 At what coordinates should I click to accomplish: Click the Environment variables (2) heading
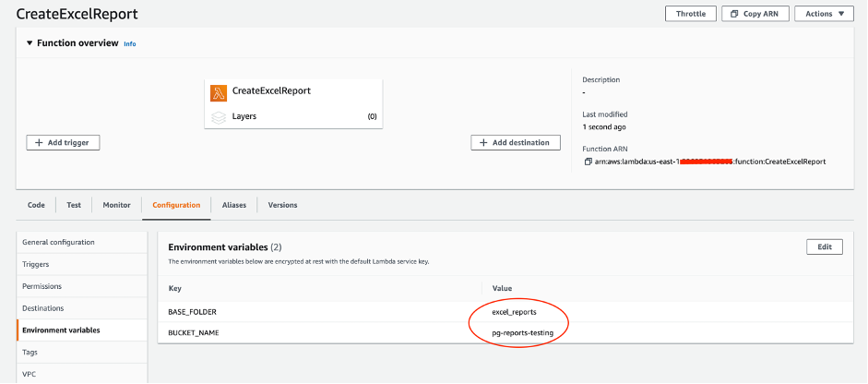[225, 246]
